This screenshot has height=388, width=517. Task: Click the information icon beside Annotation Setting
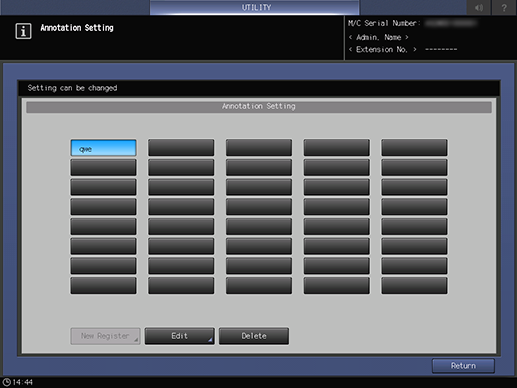point(23,31)
